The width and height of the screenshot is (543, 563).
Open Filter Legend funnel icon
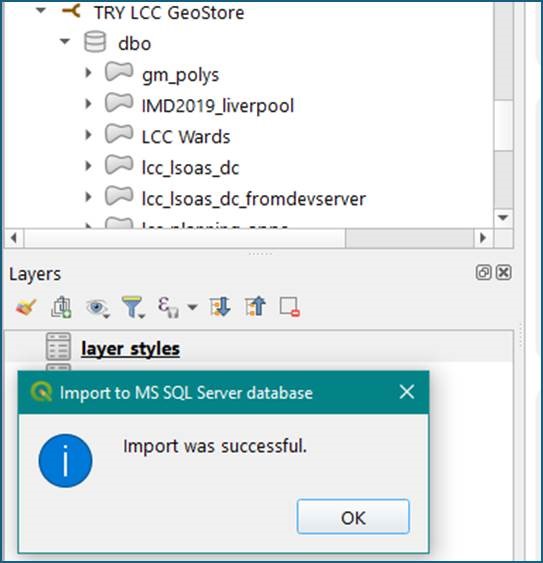pos(133,307)
